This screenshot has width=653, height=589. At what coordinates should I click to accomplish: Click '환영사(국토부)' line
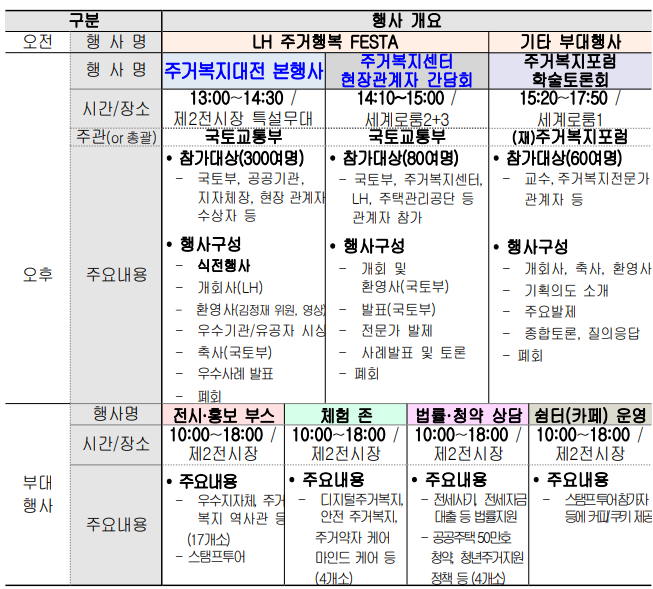tap(405, 287)
